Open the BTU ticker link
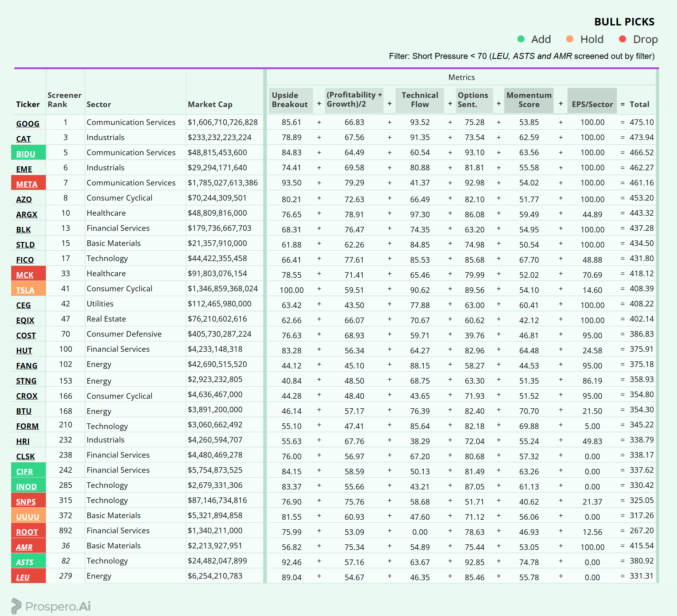 click(x=23, y=411)
